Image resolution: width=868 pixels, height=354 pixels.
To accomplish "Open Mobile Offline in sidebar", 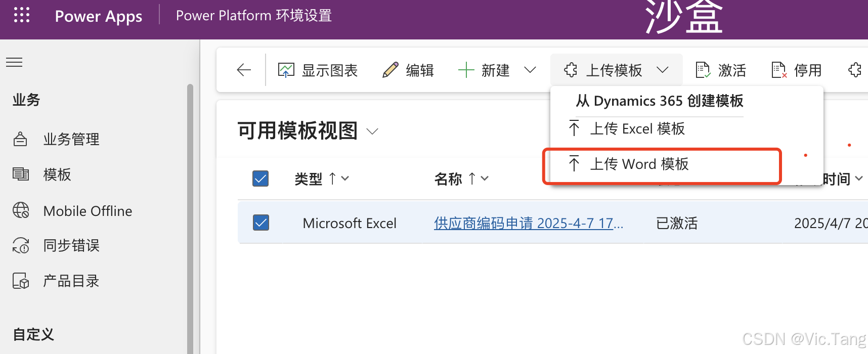I will (88, 211).
